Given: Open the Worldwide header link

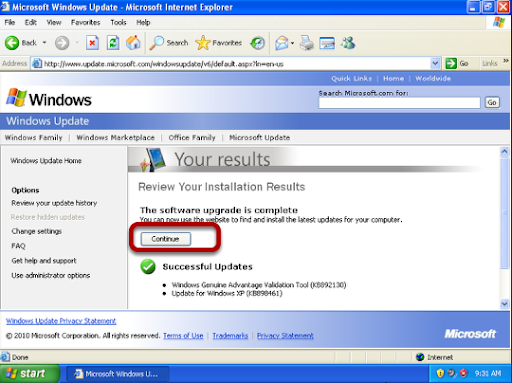Looking at the screenshot, I should pyautogui.click(x=433, y=78).
